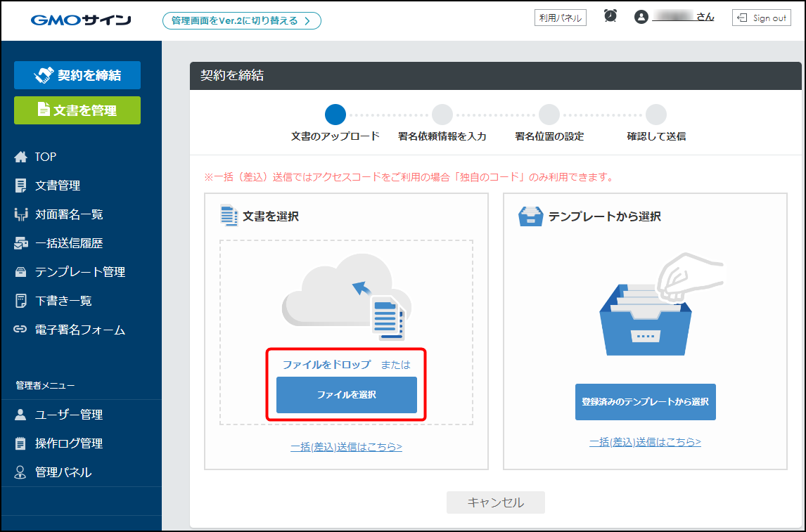Click the Sign out button
This screenshot has height=532, width=806.
761,18
